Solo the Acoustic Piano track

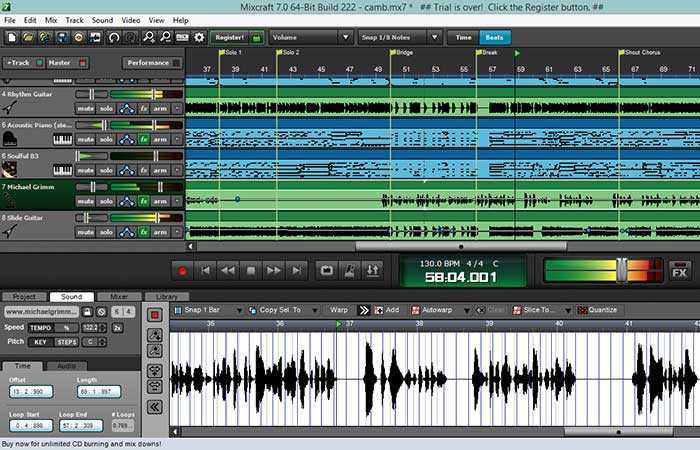(x=106, y=139)
